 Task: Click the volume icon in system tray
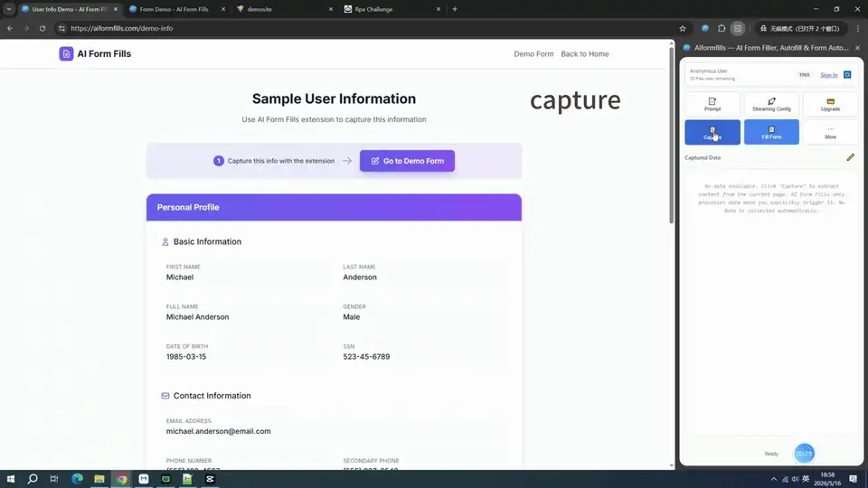(795, 479)
